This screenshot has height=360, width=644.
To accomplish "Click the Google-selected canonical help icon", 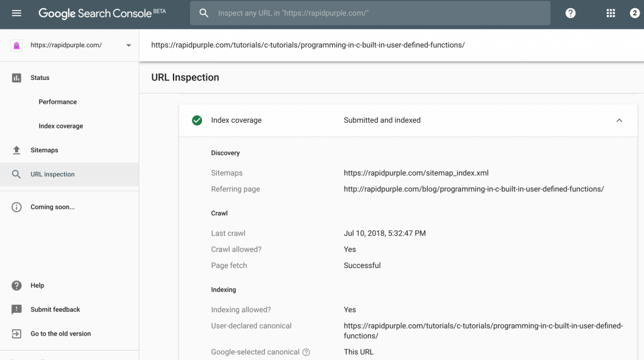I will [306, 352].
